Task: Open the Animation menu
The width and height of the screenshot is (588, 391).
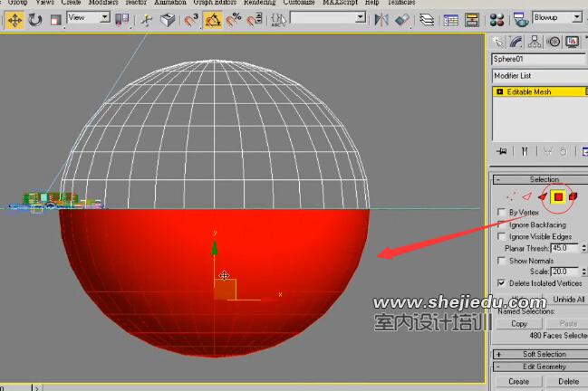Action: [x=169, y=2]
